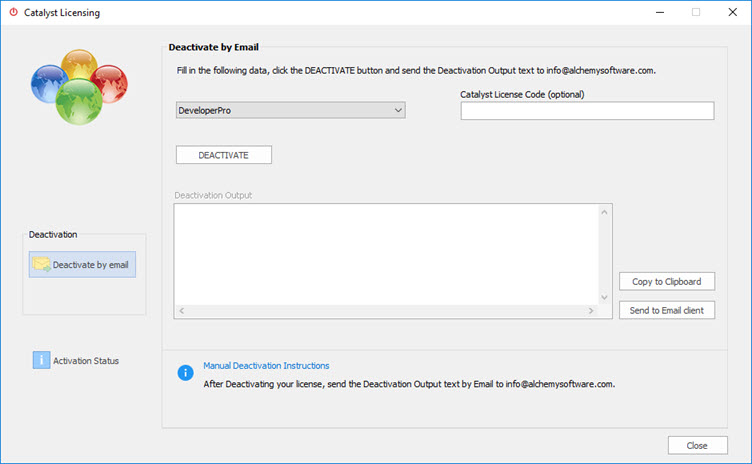The image size is (752, 464).
Task: Open Activation Status from the sidebar
Action: [76, 360]
